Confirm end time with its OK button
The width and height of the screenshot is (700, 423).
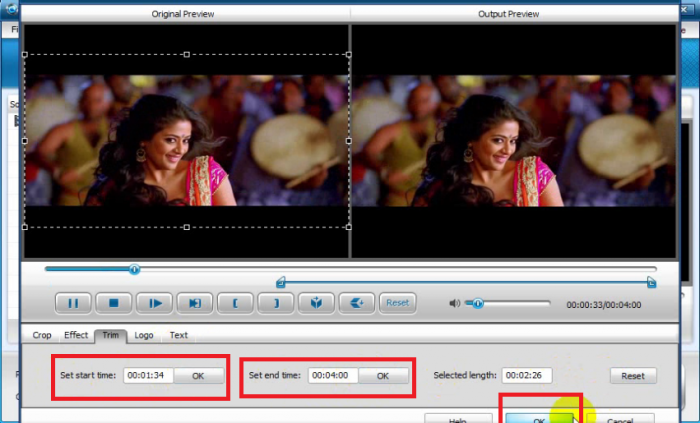click(x=383, y=376)
